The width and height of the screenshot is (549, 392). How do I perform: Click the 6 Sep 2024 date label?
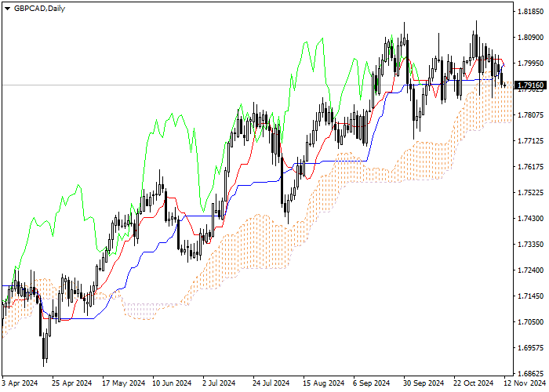[372, 383]
